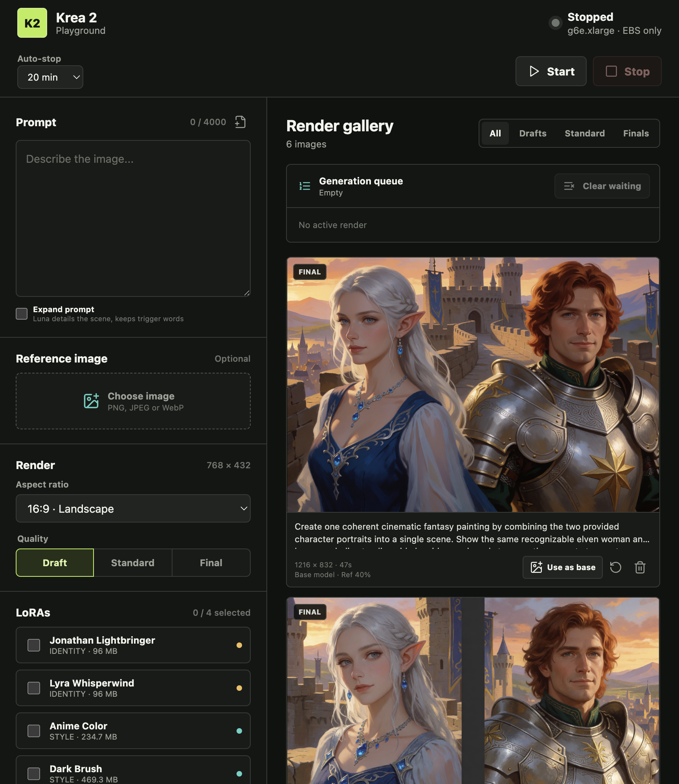Open the second final render thumbnail
The width and height of the screenshot is (679, 784).
pyautogui.click(x=473, y=691)
